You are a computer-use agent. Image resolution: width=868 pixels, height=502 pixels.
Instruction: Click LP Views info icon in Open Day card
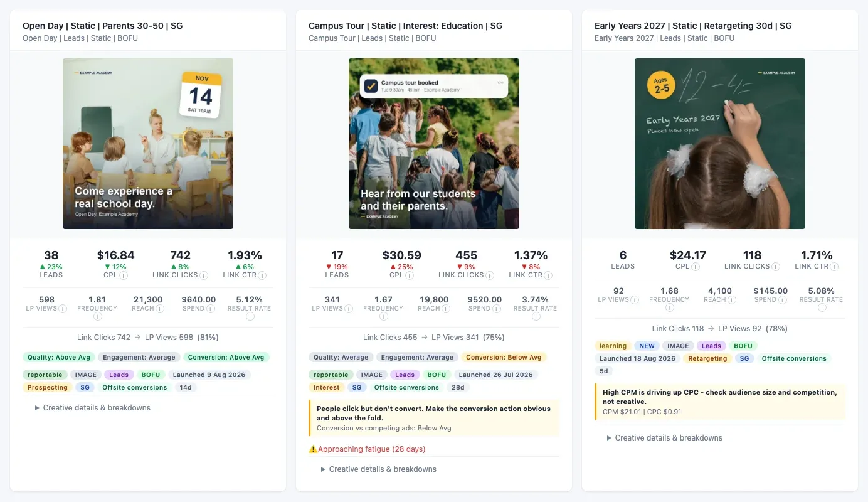pos(63,309)
